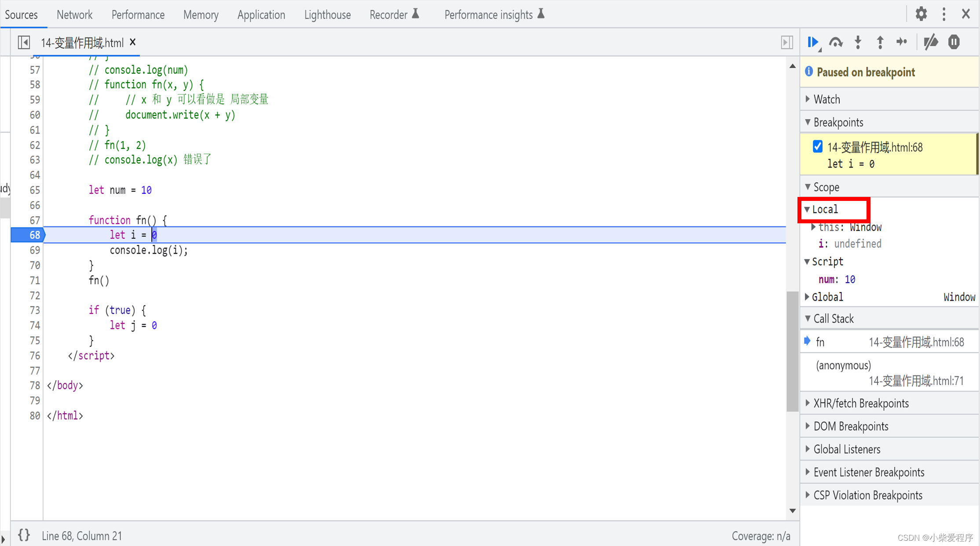Screen dimensions: 980x546
Task: Select the fn call stack frame
Action: point(889,342)
